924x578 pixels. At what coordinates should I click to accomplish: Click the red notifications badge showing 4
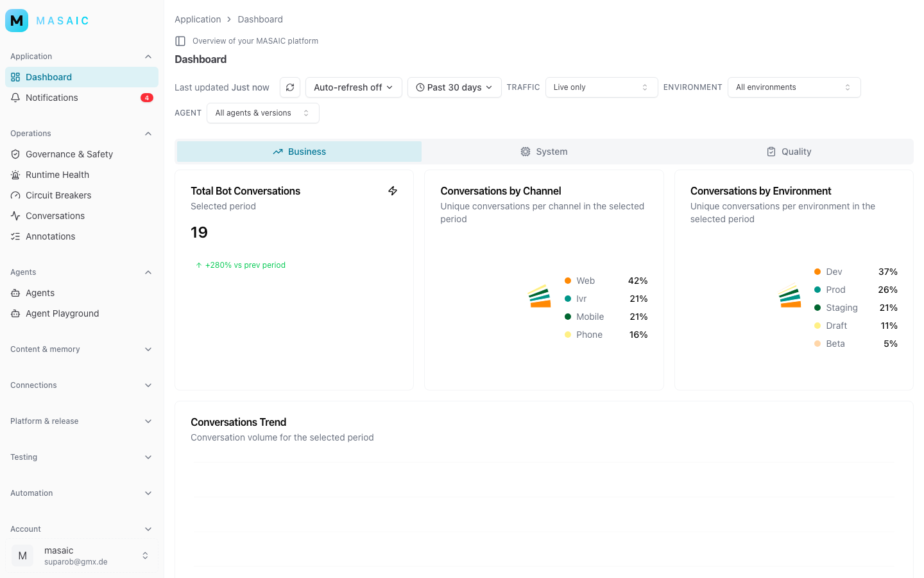coord(147,98)
